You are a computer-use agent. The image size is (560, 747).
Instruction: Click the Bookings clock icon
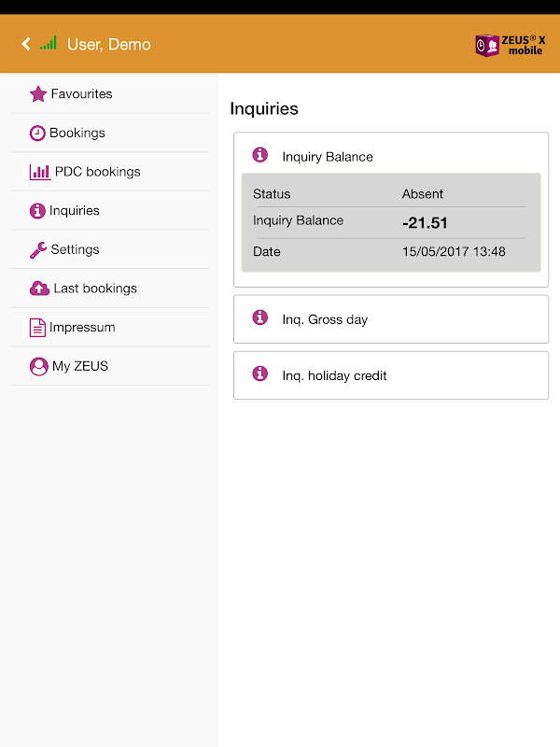click(x=37, y=134)
